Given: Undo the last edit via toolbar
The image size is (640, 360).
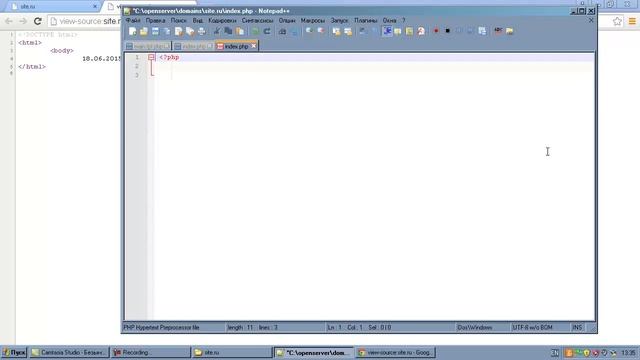Looking at the screenshot, I should coord(255,31).
